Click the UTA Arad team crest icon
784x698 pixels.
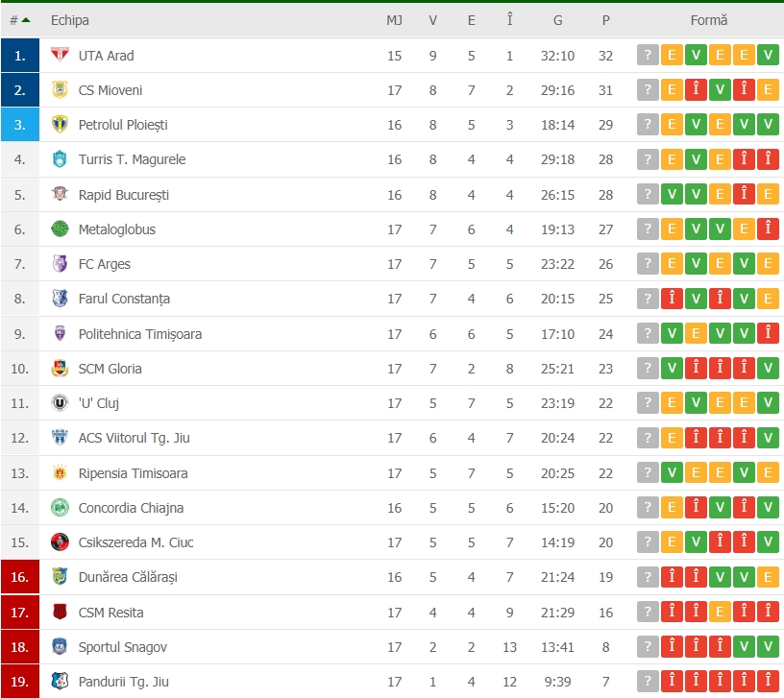pos(60,56)
